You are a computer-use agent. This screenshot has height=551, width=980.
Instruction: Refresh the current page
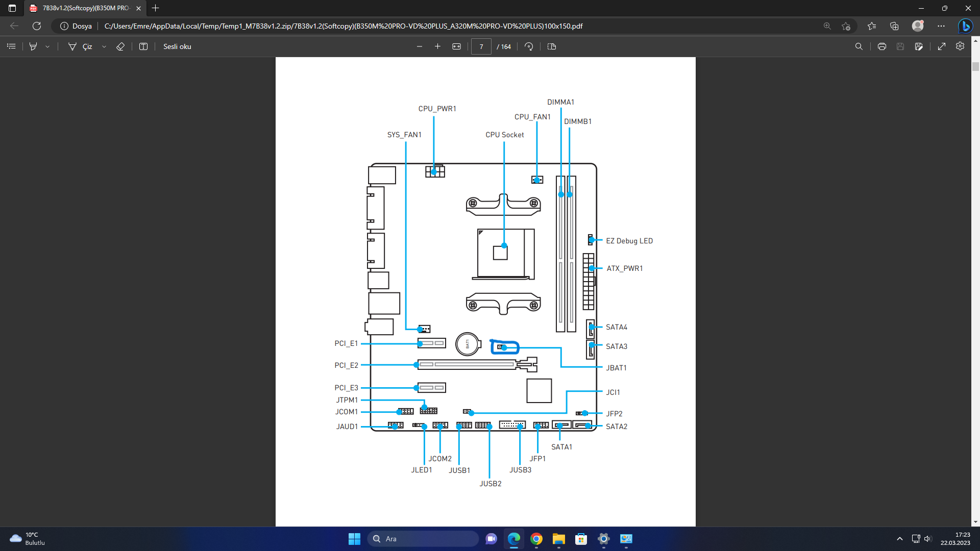(37, 26)
